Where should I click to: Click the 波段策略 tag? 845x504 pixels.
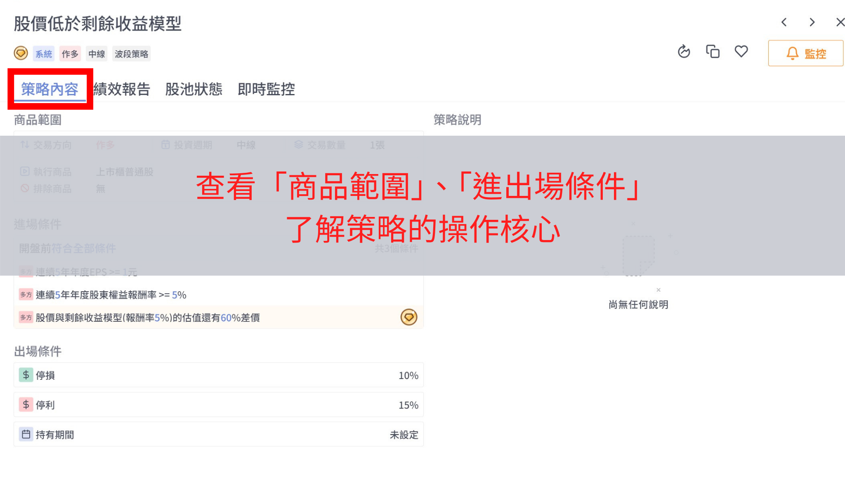(x=131, y=54)
